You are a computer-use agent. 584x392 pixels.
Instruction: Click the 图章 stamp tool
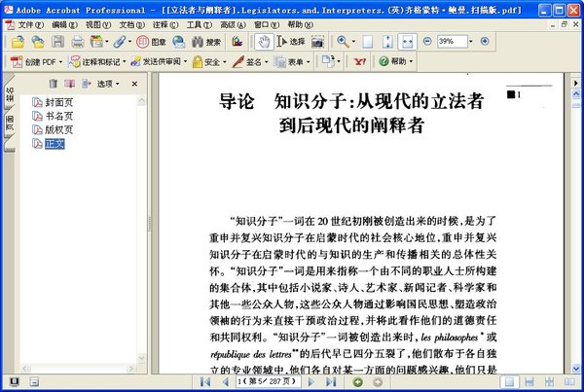pyautogui.click(x=151, y=42)
